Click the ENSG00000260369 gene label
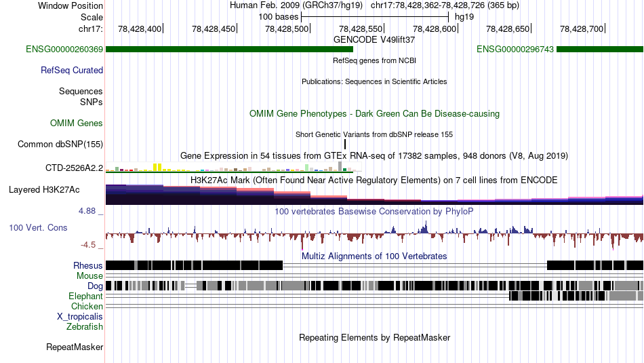This screenshot has height=363, width=644. [x=64, y=50]
